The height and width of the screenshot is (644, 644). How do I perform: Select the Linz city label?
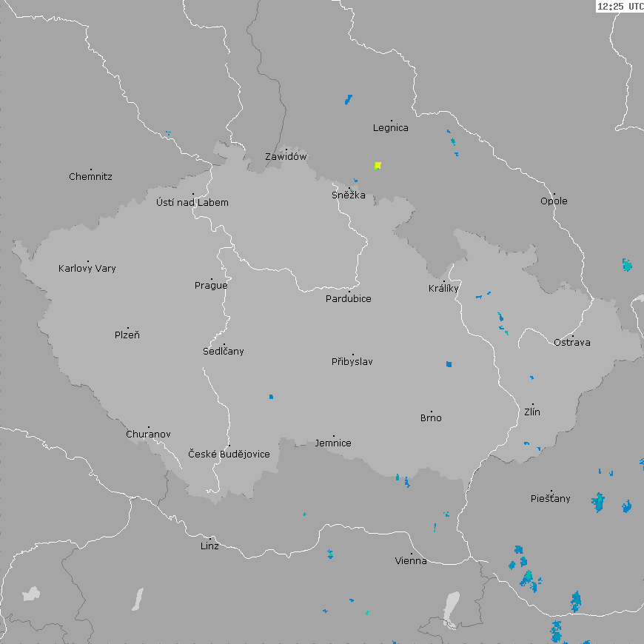209,546
